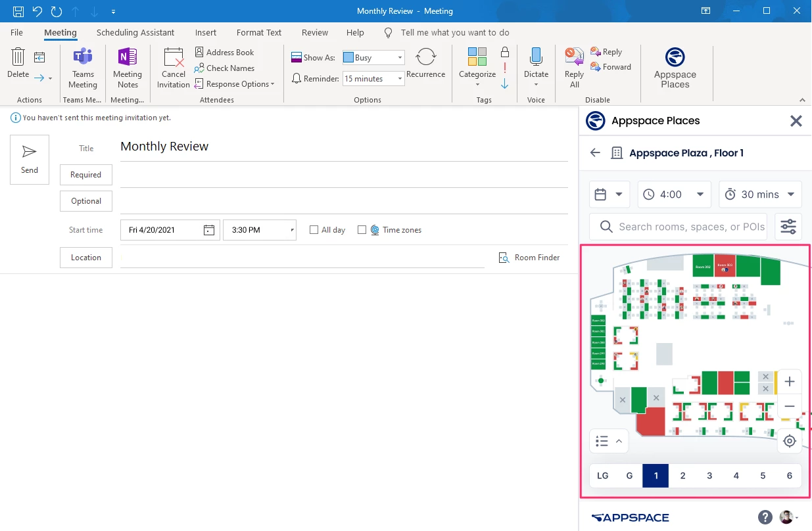Change the 30 mins duration dropdown
Screen dimensions: 812x531
[x=760, y=195]
